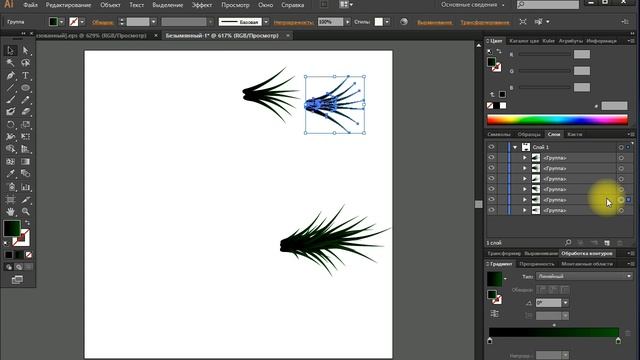Switch to the Прозрачность tab
Image resolution: width=640 pixels, height=360 pixels.
(537, 264)
